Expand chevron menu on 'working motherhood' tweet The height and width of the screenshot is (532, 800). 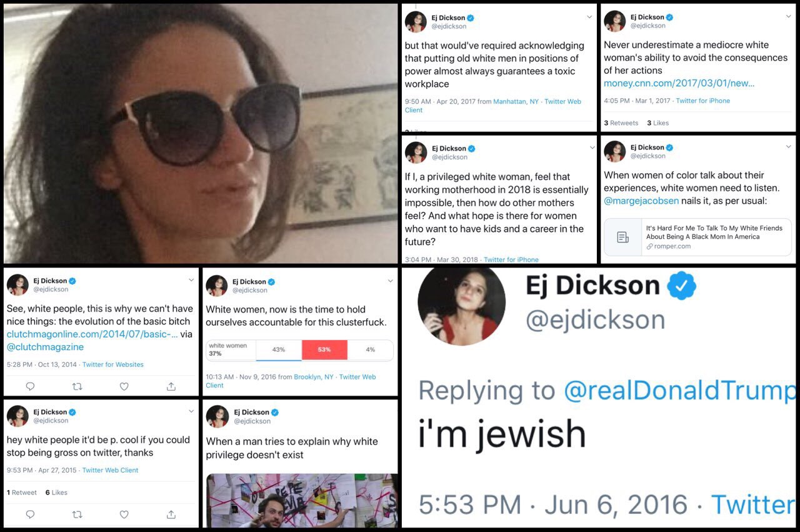tap(592, 148)
